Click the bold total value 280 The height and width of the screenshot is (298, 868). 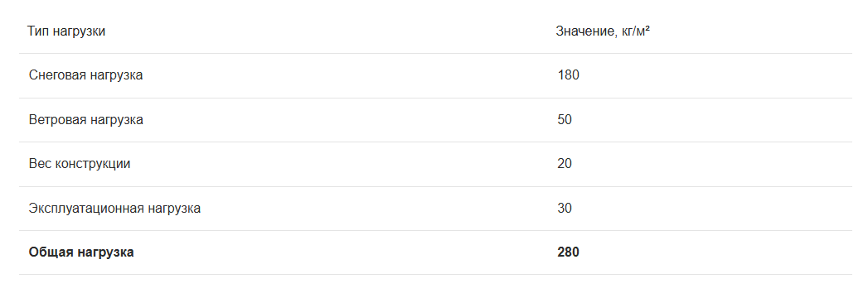click(x=568, y=252)
